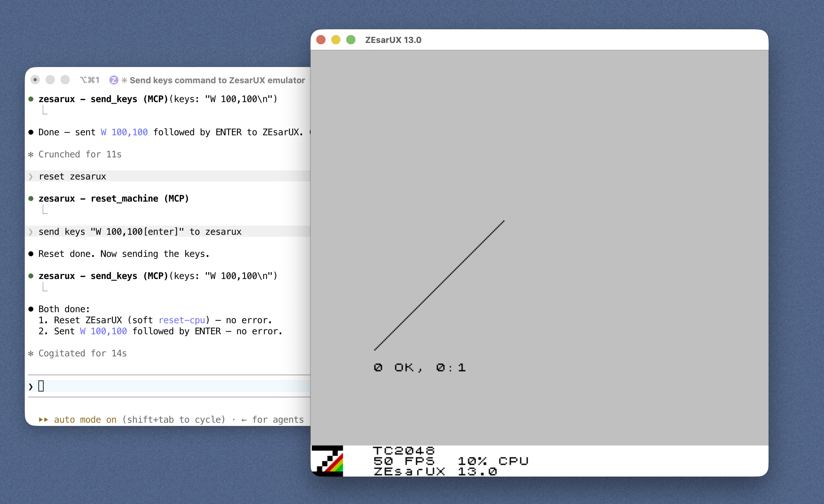Image resolution: width=824 pixels, height=504 pixels.
Task: Click the terminal window zoom button
Action: (65, 80)
